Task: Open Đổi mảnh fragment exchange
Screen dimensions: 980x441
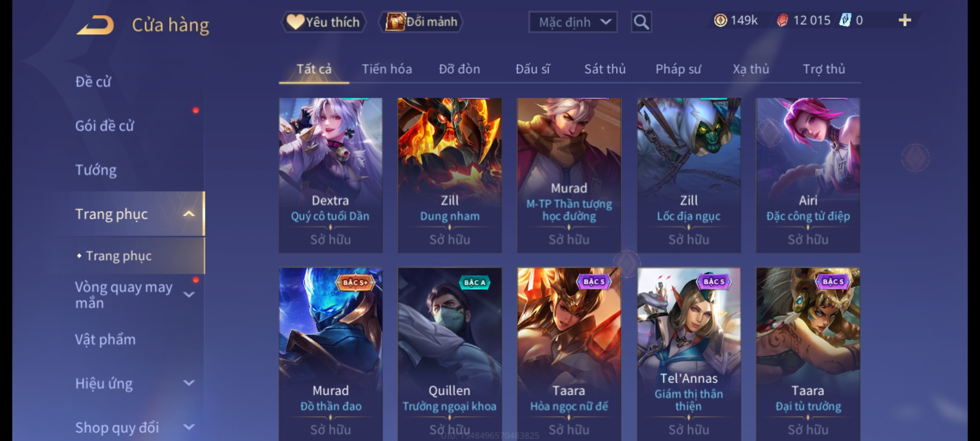Action: pyautogui.click(x=421, y=22)
